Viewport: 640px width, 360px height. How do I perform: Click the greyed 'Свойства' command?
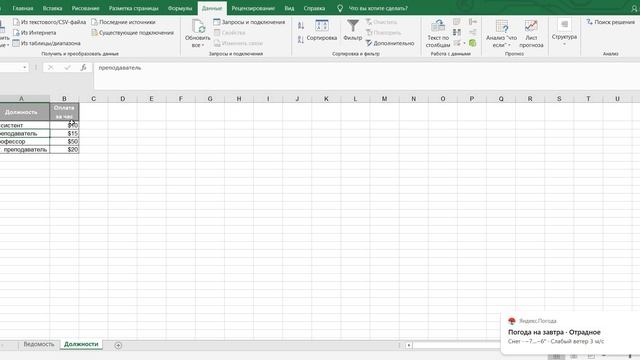[x=229, y=33]
